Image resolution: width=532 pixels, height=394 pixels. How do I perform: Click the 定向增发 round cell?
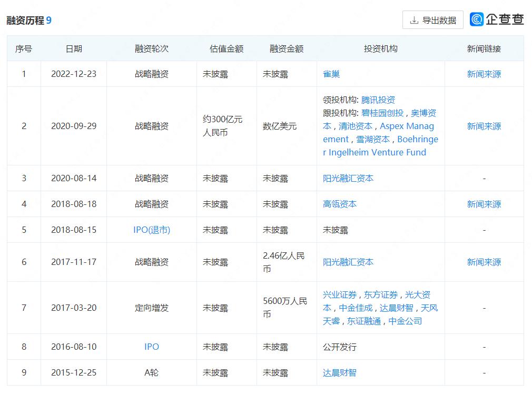click(152, 308)
